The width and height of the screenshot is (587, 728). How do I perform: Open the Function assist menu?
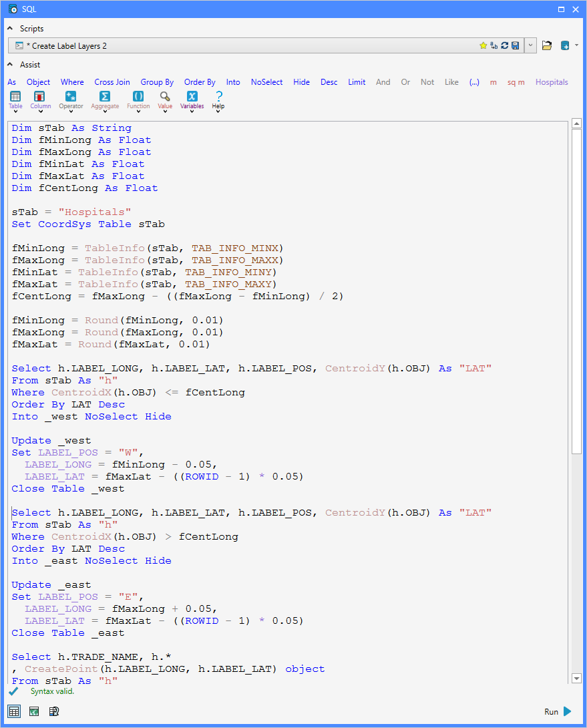pyautogui.click(x=138, y=102)
